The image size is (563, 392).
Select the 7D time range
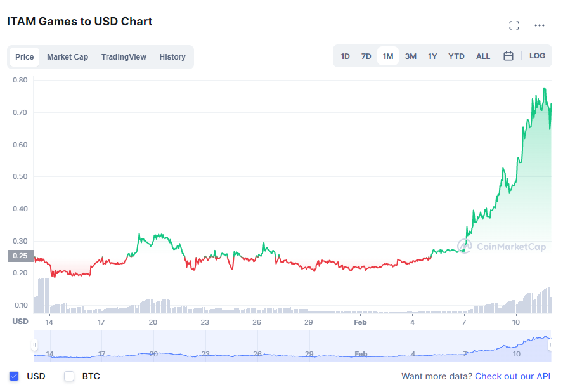tap(366, 56)
